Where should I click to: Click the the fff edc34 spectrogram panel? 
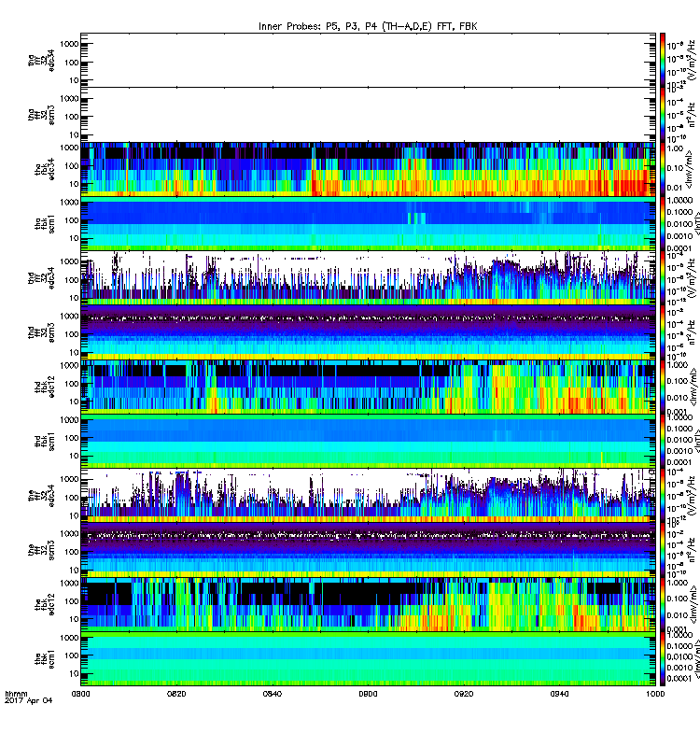tap(368, 496)
